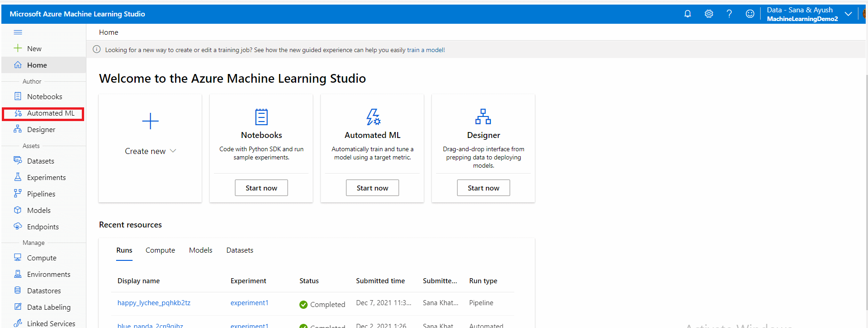Viewport: 868px width, 328px height.
Task: Open Designer in the sidebar
Action: click(x=41, y=130)
